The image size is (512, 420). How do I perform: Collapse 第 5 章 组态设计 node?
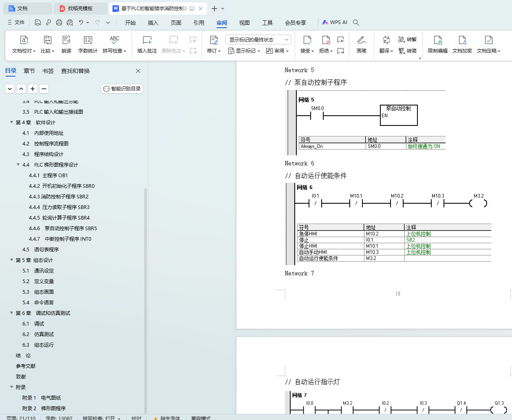[x=11, y=260]
